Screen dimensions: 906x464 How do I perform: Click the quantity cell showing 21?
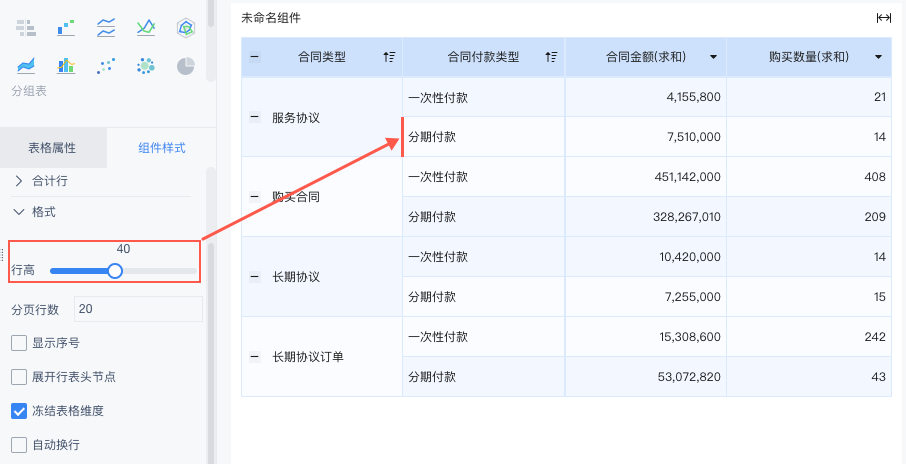tap(809, 97)
